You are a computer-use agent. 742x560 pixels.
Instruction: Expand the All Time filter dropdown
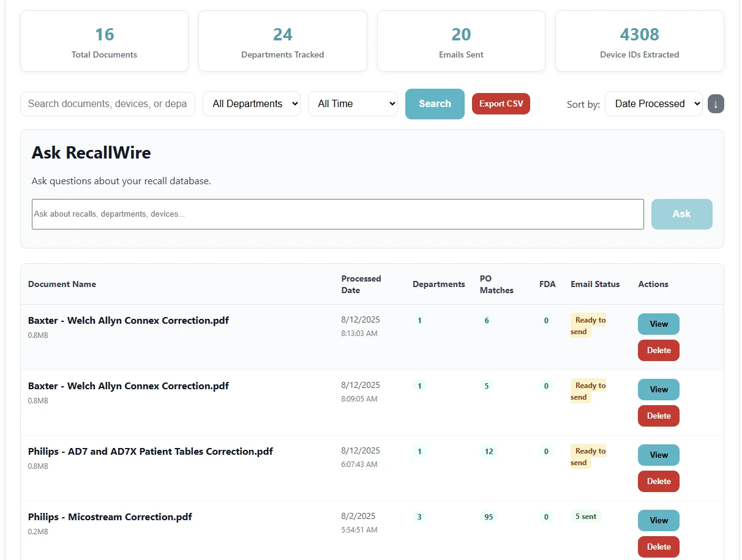coord(353,104)
